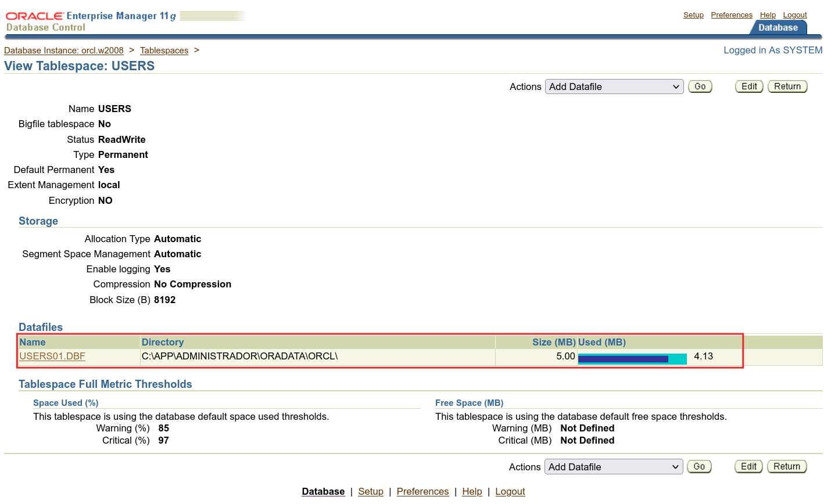Screen dimensions: 824x504
Task: Click the Block Size value 8192
Action: 164,300
